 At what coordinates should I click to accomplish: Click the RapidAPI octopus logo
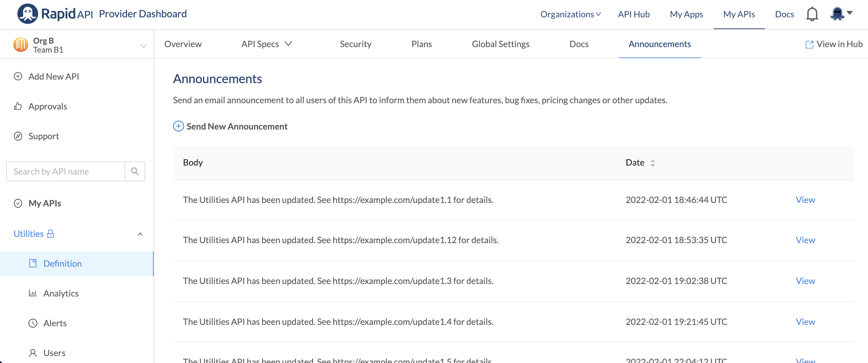[28, 14]
